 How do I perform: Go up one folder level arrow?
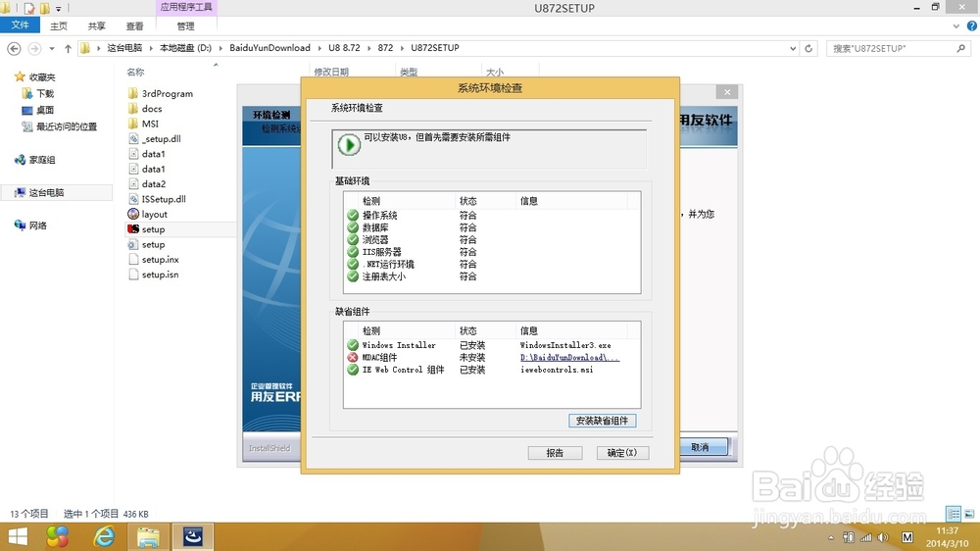click(x=68, y=48)
